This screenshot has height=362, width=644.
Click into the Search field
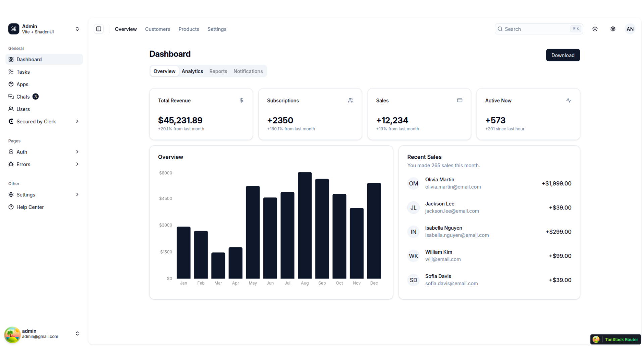click(x=535, y=29)
